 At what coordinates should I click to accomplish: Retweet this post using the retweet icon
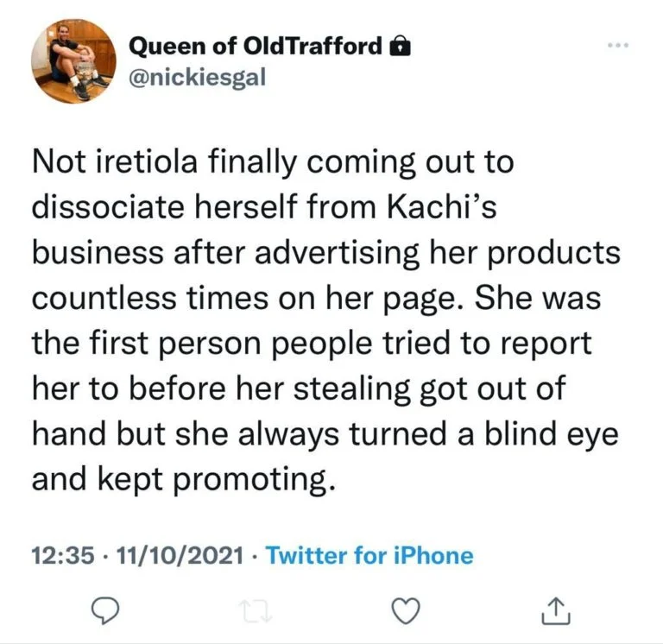pos(256,609)
